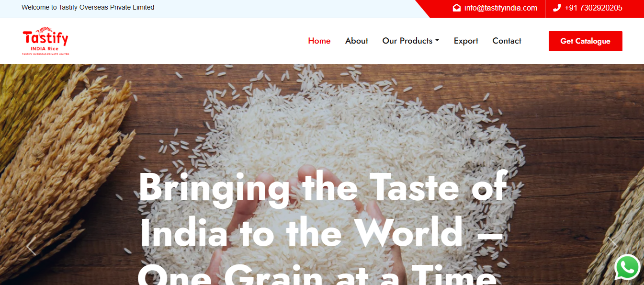Call the +91 7302920205 phone link
The image size is (644, 285).
pyautogui.click(x=594, y=8)
